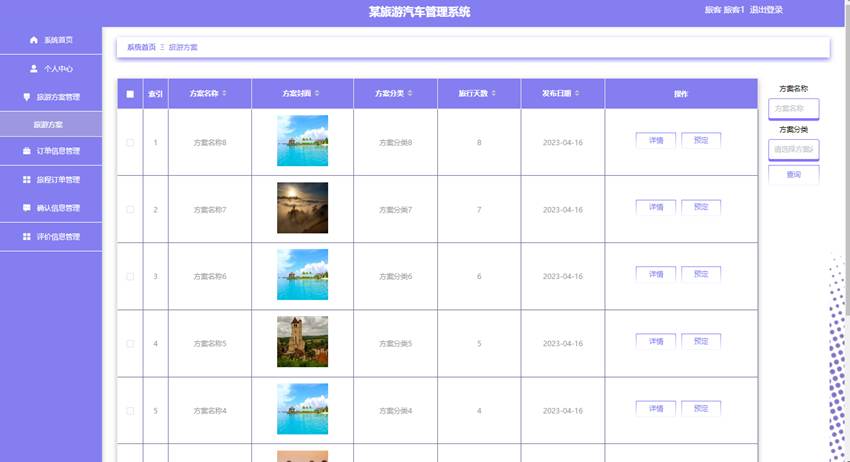Click the 查询 search button
Image resolution: width=850 pixels, height=462 pixels.
pos(794,175)
